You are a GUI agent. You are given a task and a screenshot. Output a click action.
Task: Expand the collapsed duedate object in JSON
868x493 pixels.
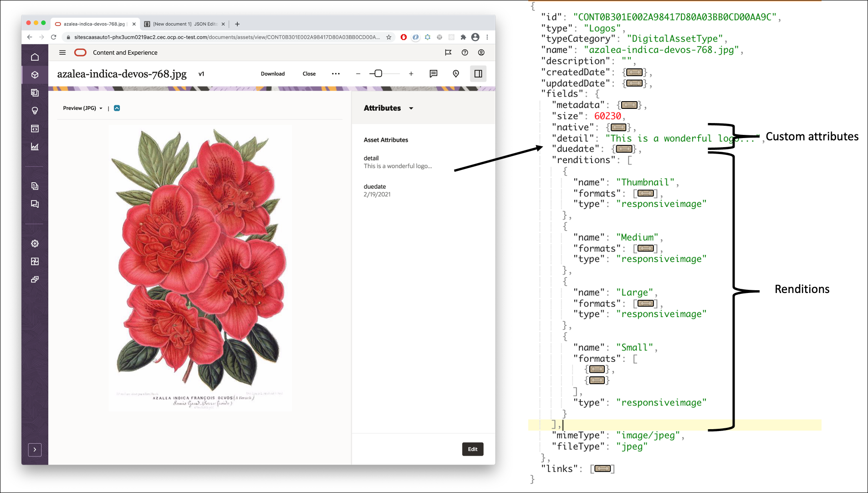[x=623, y=149]
